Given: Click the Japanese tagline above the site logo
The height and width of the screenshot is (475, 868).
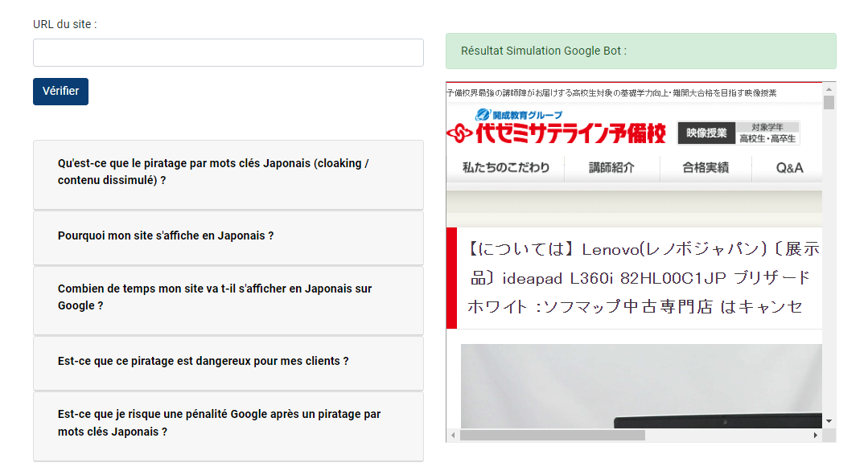Looking at the screenshot, I should click(611, 93).
